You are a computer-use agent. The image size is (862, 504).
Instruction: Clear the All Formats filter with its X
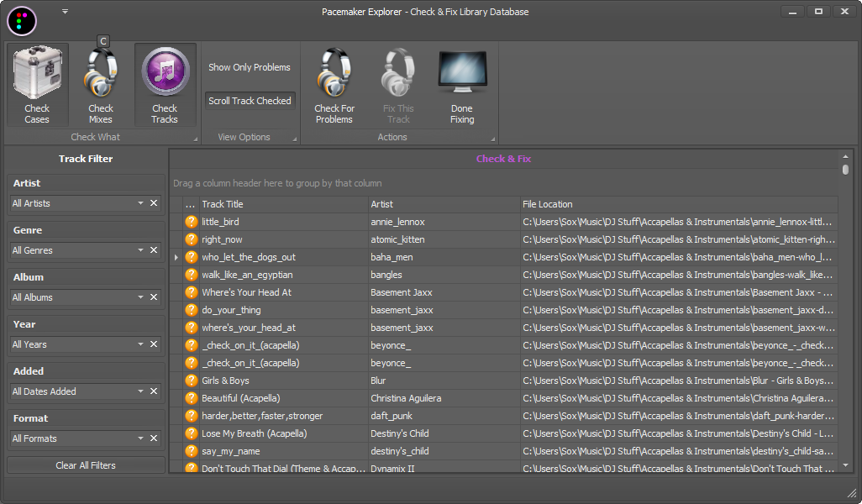[154, 438]
